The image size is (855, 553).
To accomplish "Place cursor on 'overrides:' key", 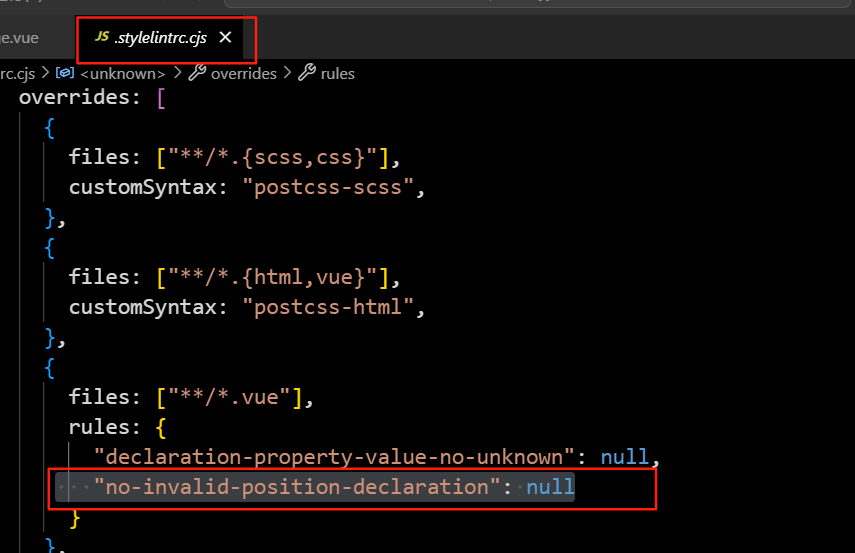I will click(x=80, y=97).
